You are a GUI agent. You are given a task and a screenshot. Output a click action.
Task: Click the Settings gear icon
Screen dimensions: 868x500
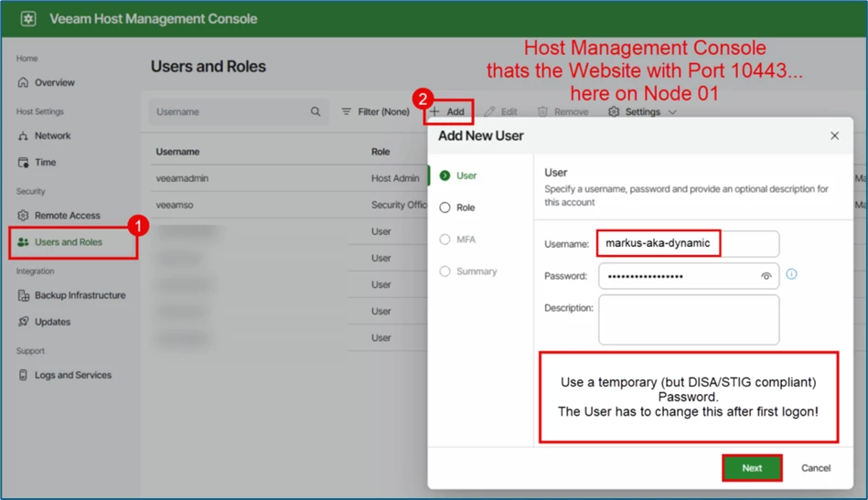614,112
